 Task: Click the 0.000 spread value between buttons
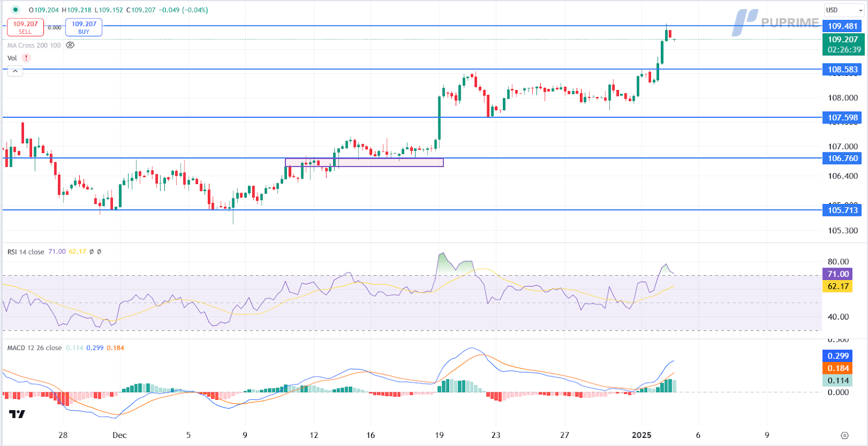(x=54, y=28)
